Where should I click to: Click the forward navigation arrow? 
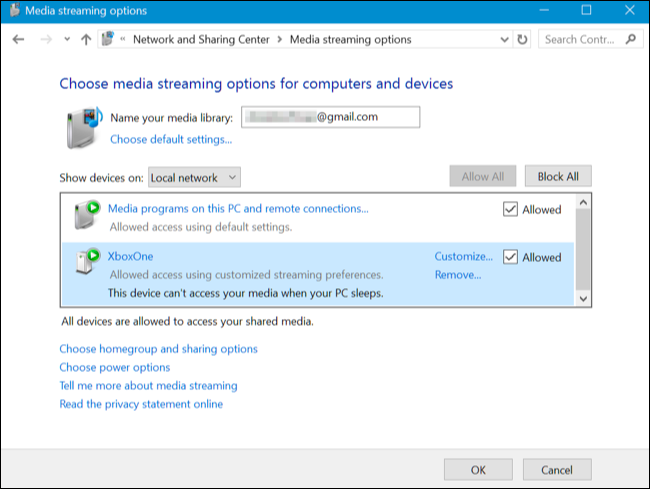pos(46,39)
